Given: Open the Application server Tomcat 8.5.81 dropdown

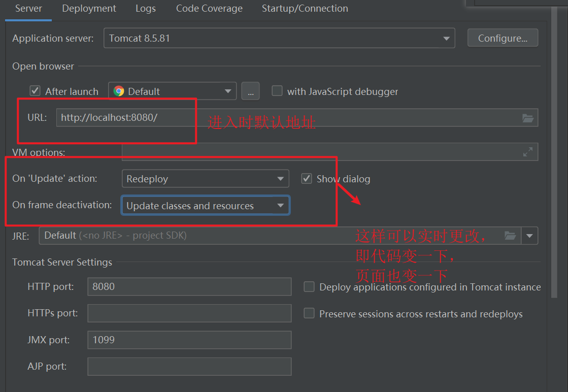Looking at the screenshot, I should [279, 38].
